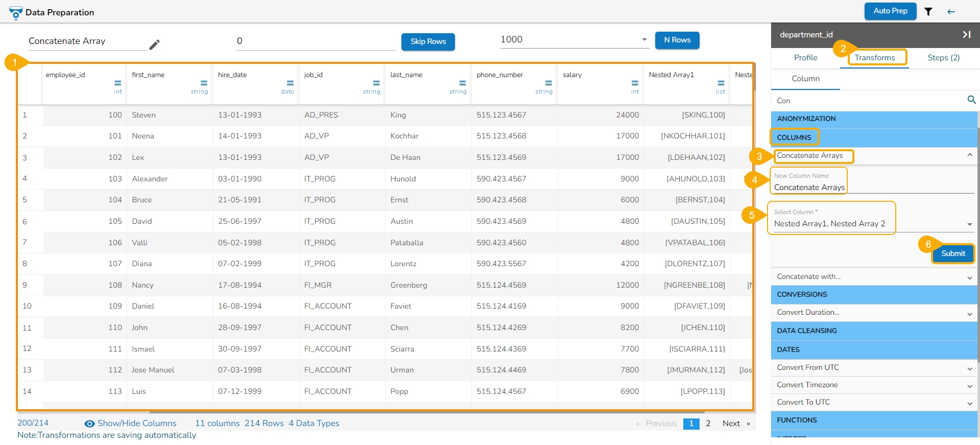Click the horizontal scrollbar under the table
Viewport: 980px width, 445px height.
coord(426,412)
